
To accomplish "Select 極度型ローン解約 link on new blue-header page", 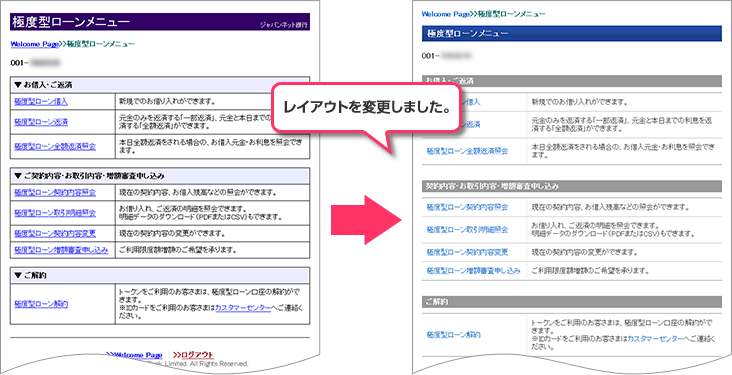I will [x=453, y=335].
